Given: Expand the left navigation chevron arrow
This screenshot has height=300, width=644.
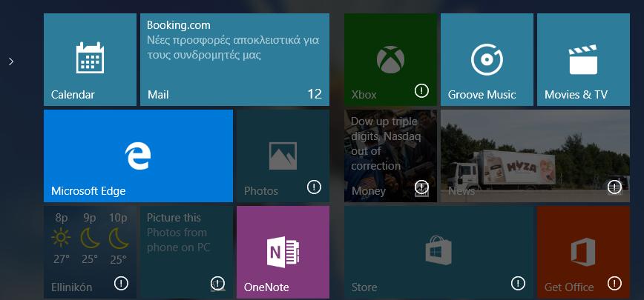Looking at the screenshot, I should coord(11,61).
